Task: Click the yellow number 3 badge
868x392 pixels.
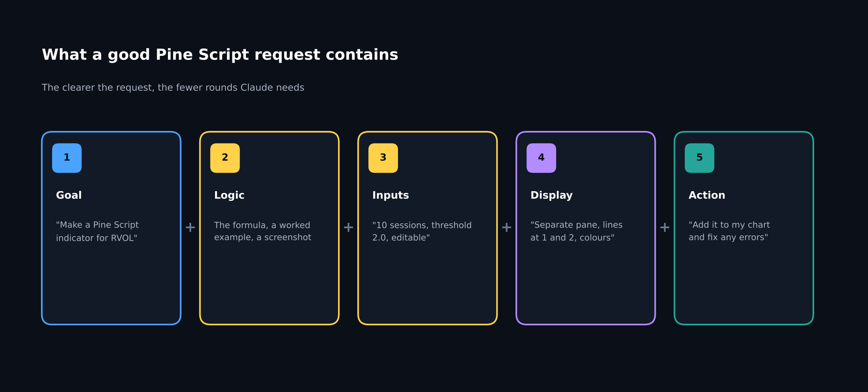Action: click(x=383, y=158)
